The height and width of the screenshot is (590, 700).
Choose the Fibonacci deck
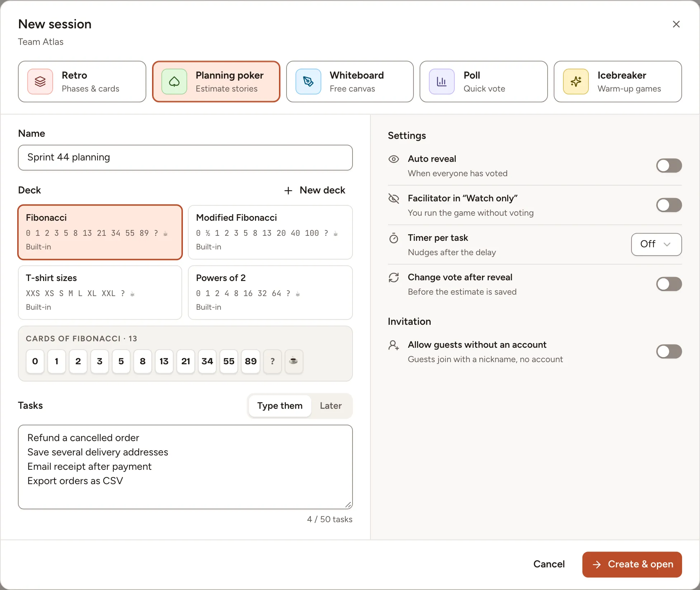(100, 232)
